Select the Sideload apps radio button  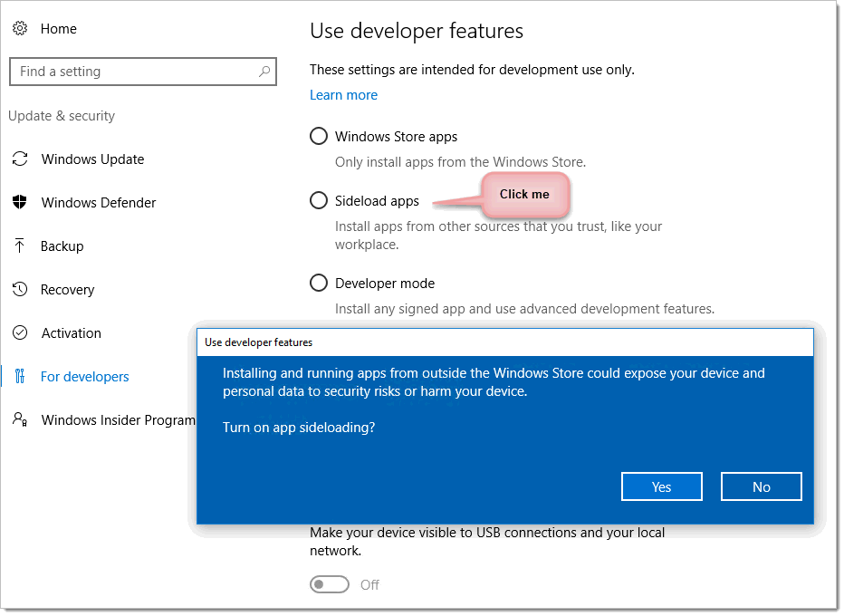319,200
